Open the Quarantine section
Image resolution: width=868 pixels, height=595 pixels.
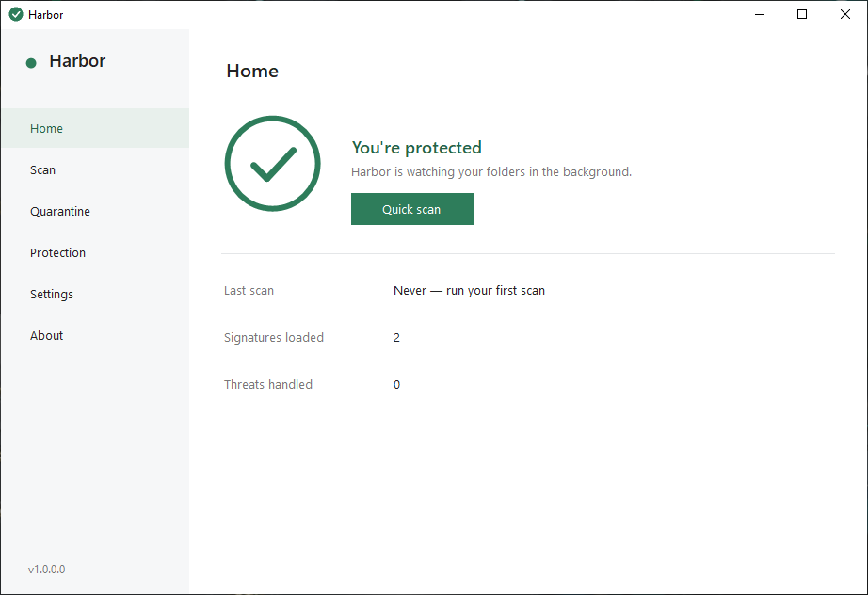pyautogui.click(x=95, y=212)
